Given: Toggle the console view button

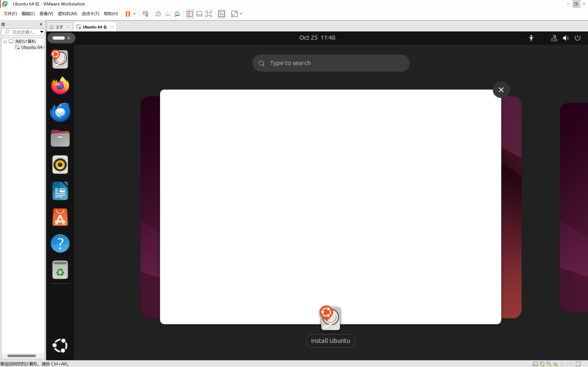Looking at the screenshot, I should click(222, 14).
